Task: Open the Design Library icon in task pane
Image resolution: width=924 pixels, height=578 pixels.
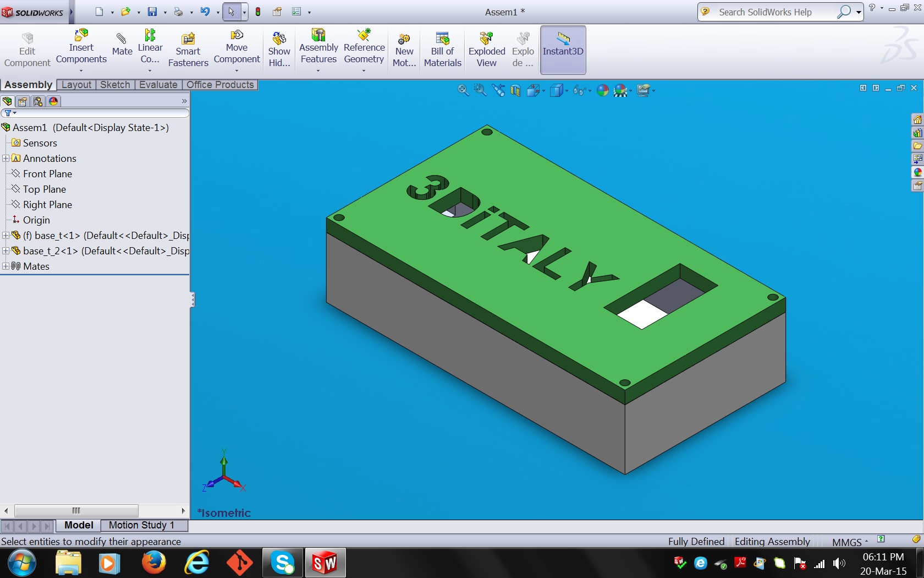Action: pos(917,133)
